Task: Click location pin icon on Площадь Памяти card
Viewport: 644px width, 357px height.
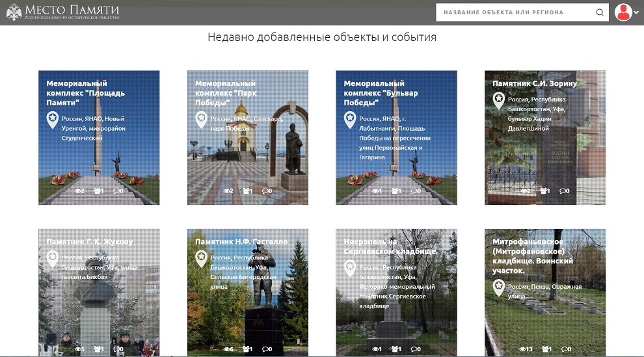Action: tap(53, 120)
